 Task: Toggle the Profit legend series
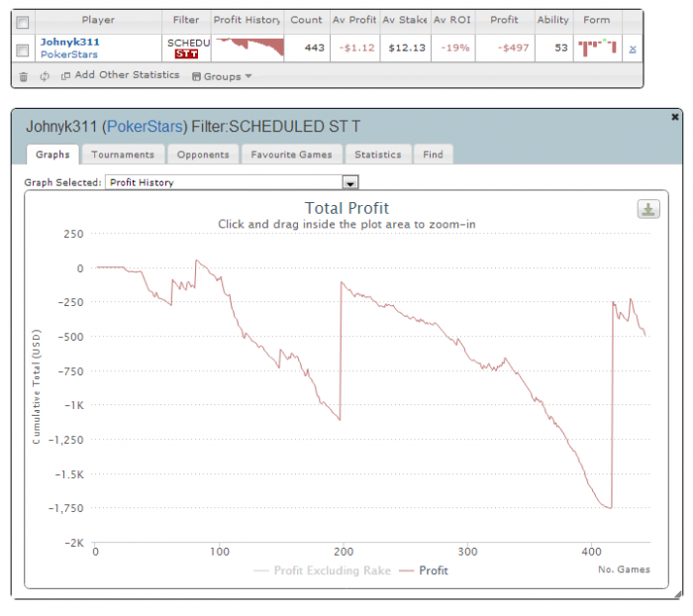point(424,570)
